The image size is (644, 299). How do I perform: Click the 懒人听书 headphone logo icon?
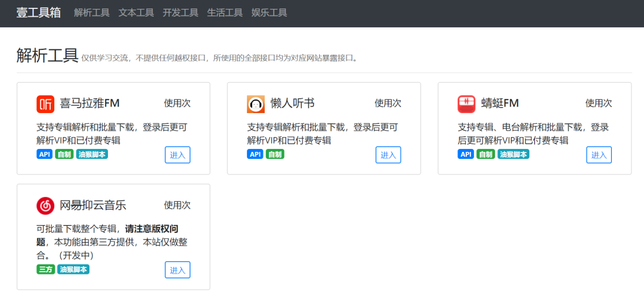pos(256,104)
